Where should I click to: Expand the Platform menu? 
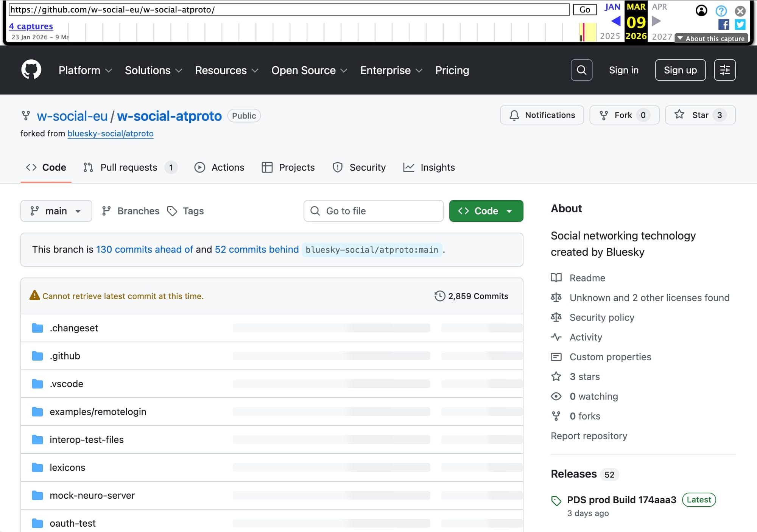click(85, 70)
